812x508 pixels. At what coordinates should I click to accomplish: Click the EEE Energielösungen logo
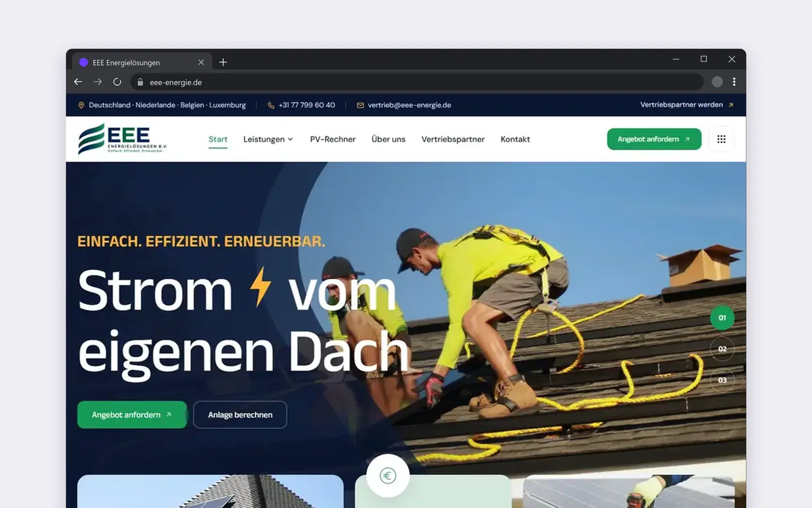[122, 139]
